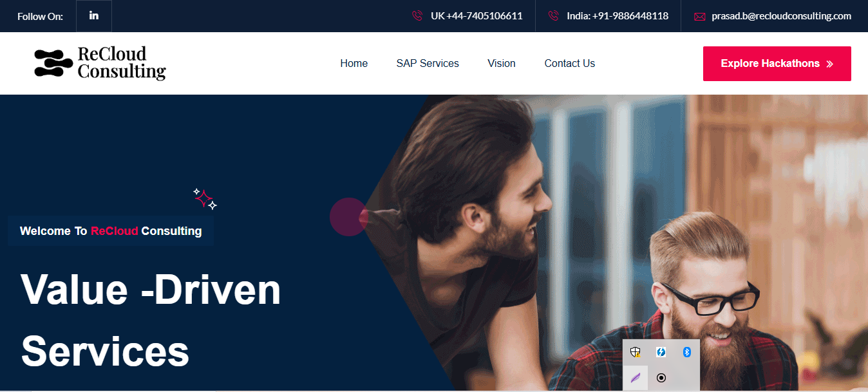Screen dimensions: 868x392
Task: Open the SAP Services menu
Action: [x=428, y=63]
